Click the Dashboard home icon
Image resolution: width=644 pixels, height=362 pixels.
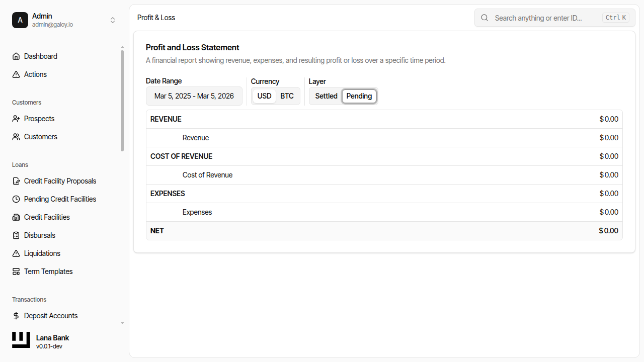(x=16, y=56)
